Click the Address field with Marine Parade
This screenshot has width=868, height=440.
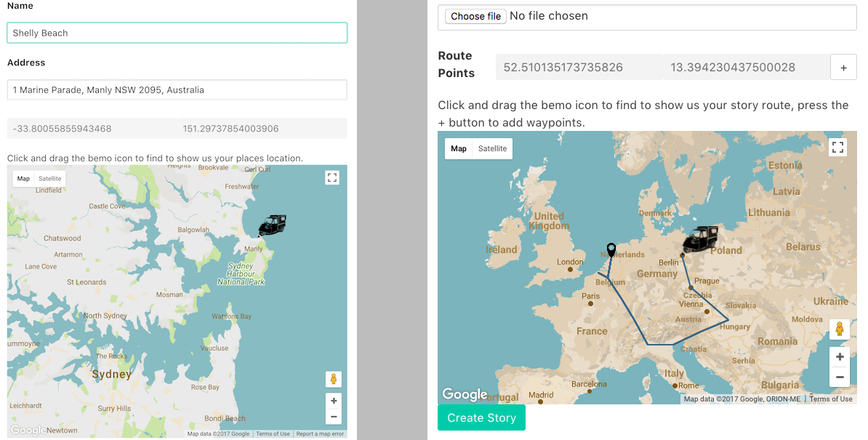pos(177,89)
